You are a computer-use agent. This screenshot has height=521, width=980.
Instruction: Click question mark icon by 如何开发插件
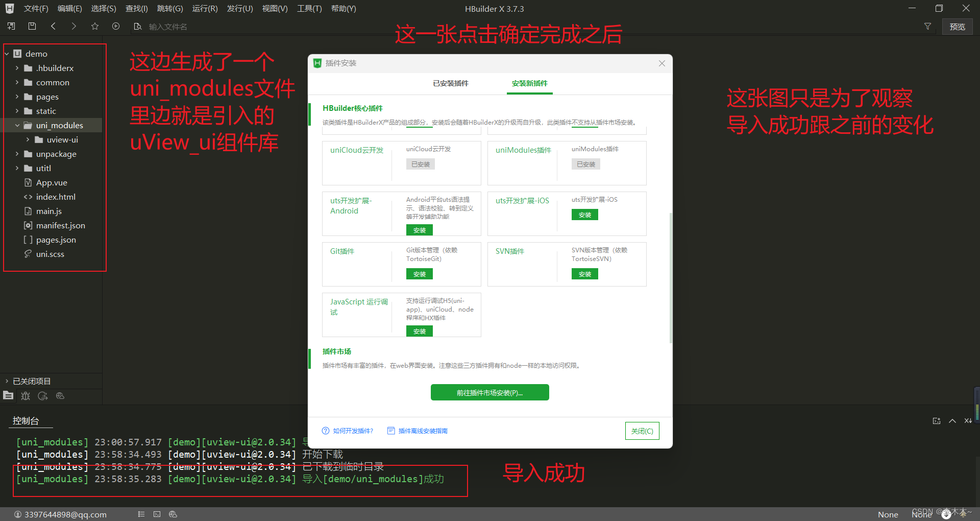coord(326,431)
